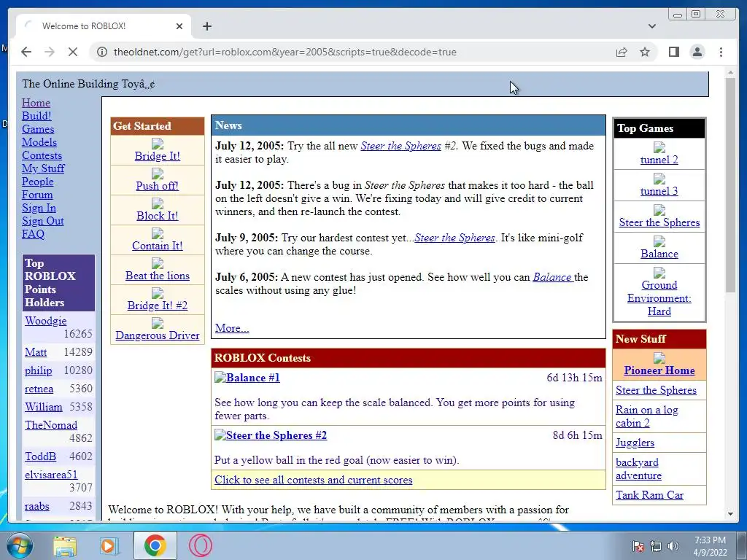Open Opera browser from the taskbar
Viewport: 747px width, 560px height.
[x=201, y=545]
